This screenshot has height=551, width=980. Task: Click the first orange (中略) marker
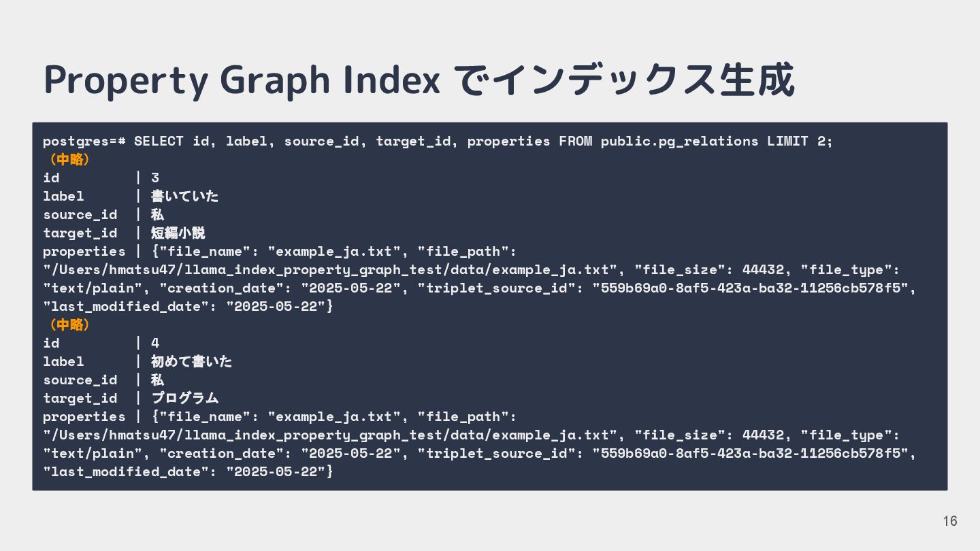[67, 160]
